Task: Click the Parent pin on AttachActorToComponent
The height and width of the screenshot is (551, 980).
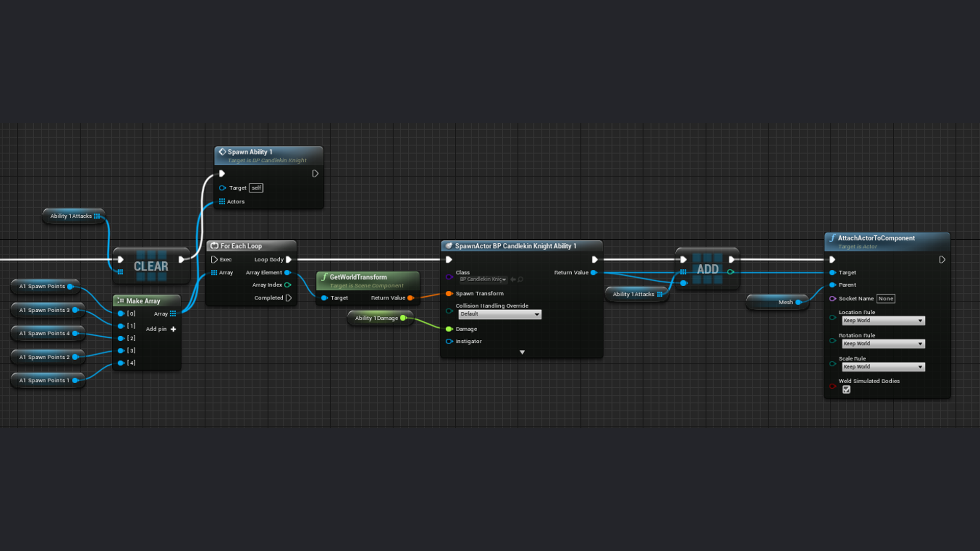Action: click(832, 285)
